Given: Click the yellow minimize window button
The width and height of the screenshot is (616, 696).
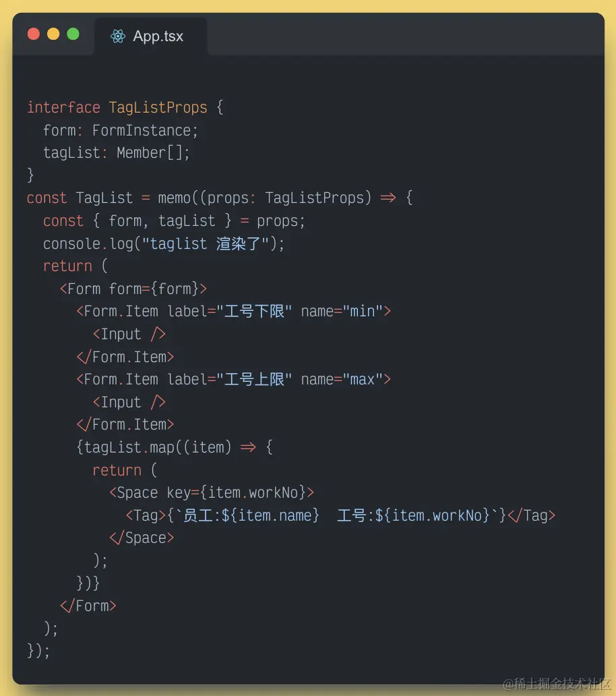Looking at the screenshot, I should (x=53, y=34).
